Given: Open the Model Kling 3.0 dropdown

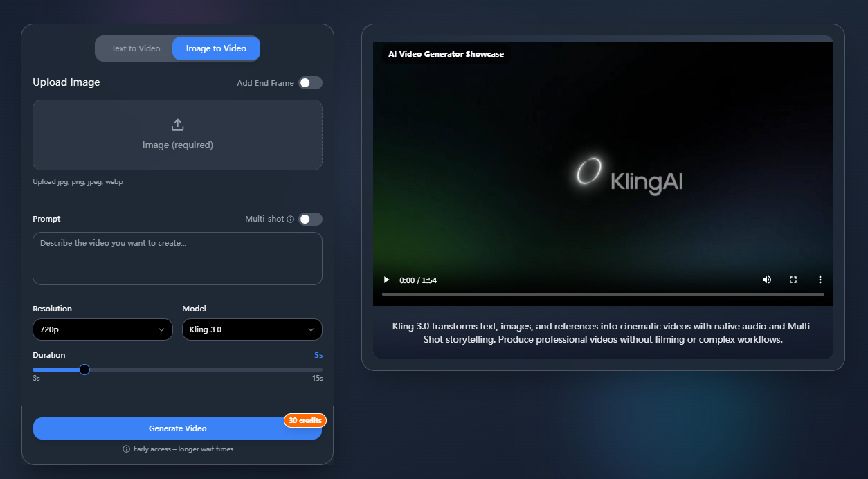Looking at the screenshot, I should pyautogui.click(x=252, y=329).
